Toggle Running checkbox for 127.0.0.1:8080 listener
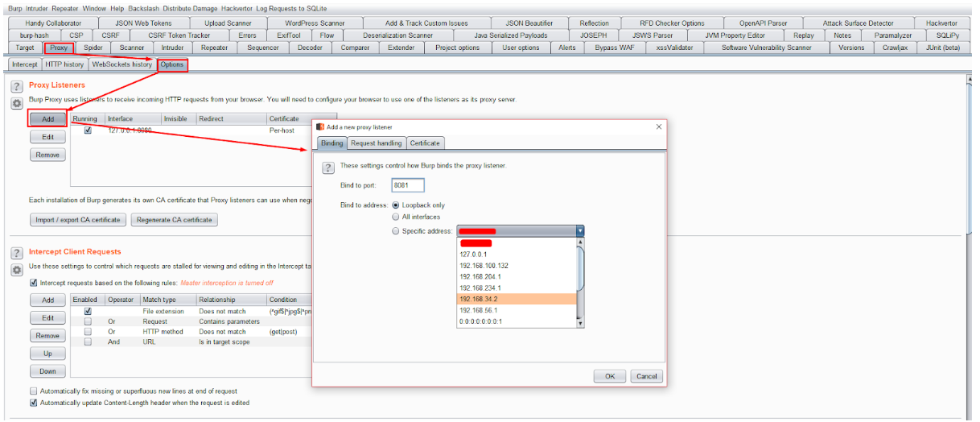This screenshot has width=980, height=422. 88,130
